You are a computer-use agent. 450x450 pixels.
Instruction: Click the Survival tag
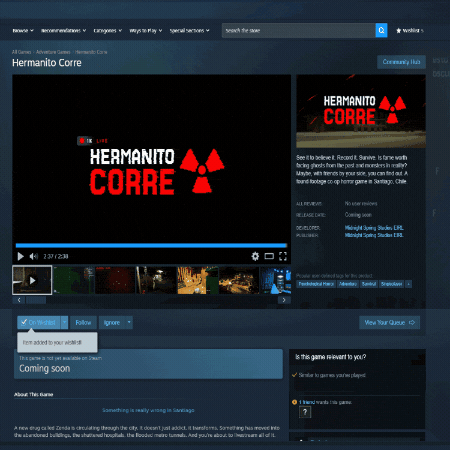coord(369,284)
